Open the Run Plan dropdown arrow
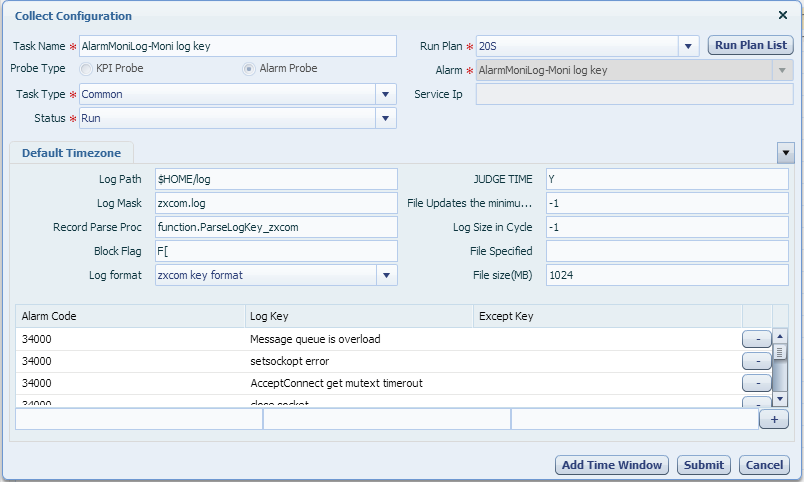Viewport: 804px width, 482px height. pos(688,46)
